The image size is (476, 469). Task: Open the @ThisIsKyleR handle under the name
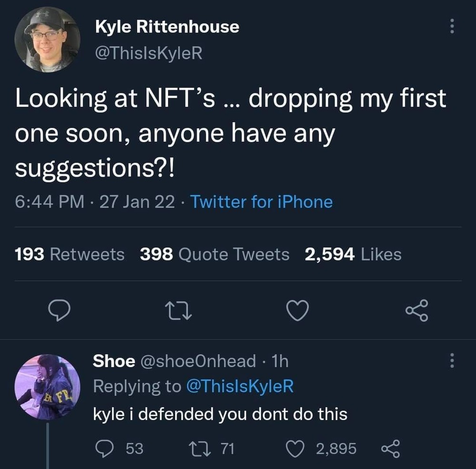point(149,54)
